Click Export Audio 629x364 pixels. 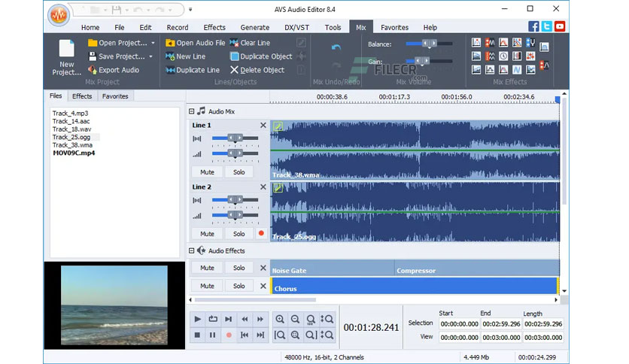click(x=114, y=70)
